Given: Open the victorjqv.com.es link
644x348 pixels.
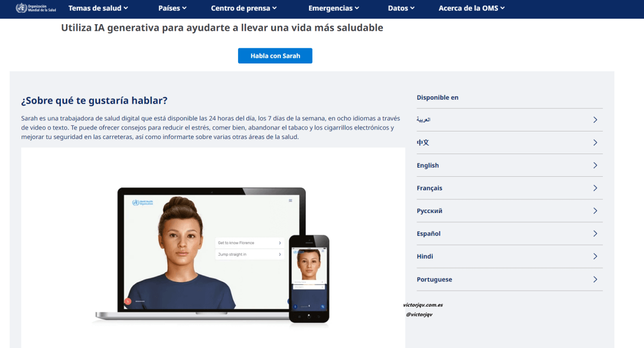Looking at the screenshot, I should [422, 304].
